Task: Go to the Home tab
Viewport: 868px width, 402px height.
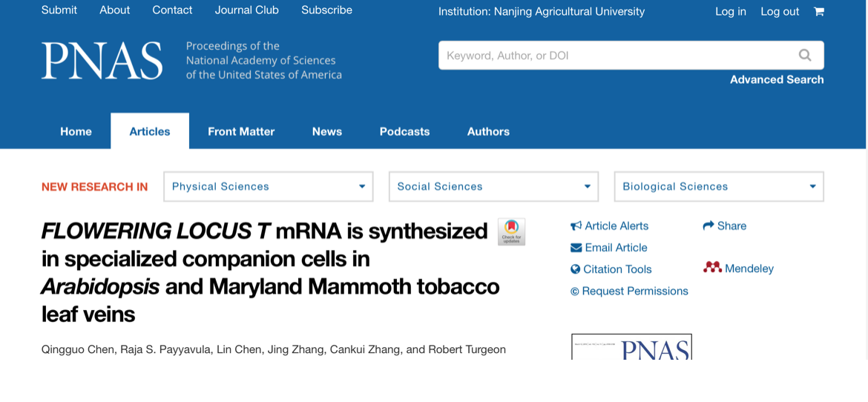Action: point(76,132)
